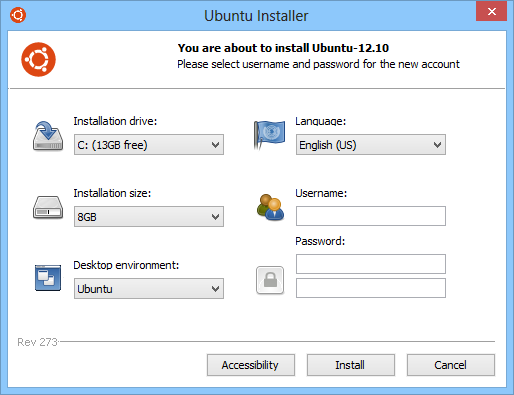Click the large Ubuntu logo in header
The image size is (514, 395).
coord(38,59)
